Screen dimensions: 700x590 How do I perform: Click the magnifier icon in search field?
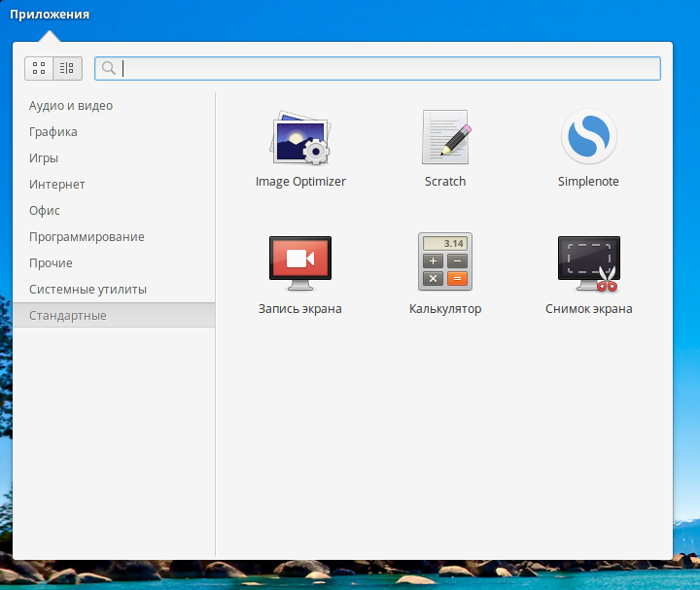click(109, 68)
